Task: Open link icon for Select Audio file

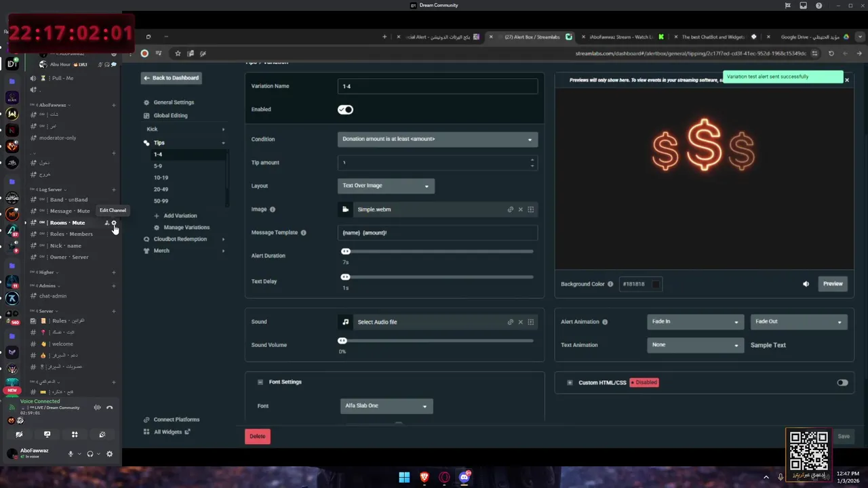Action: (x=510, y=322)
